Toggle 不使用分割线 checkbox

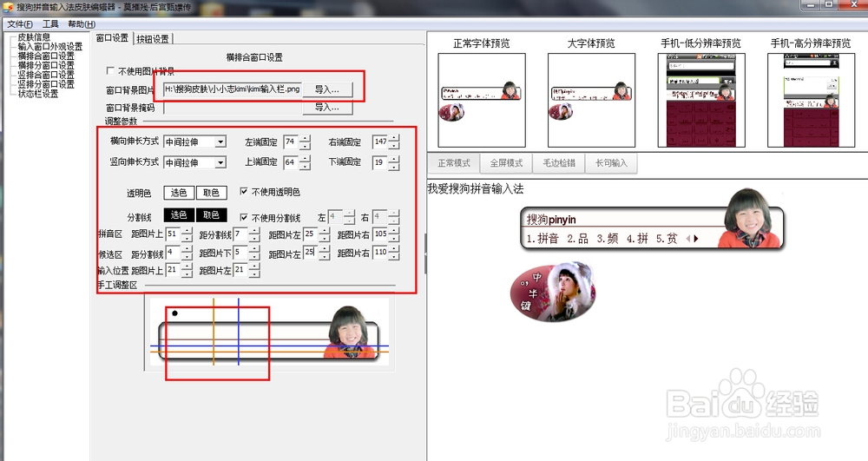pos(244,218)
